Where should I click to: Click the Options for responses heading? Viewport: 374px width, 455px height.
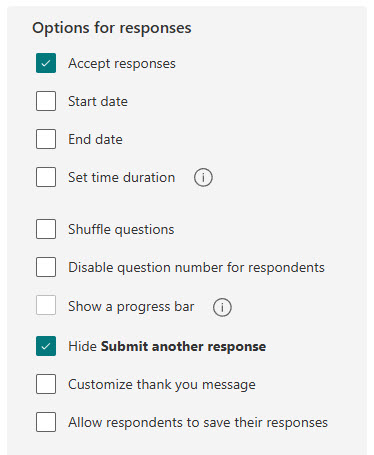pyautogui.click(x=112, y=28)
